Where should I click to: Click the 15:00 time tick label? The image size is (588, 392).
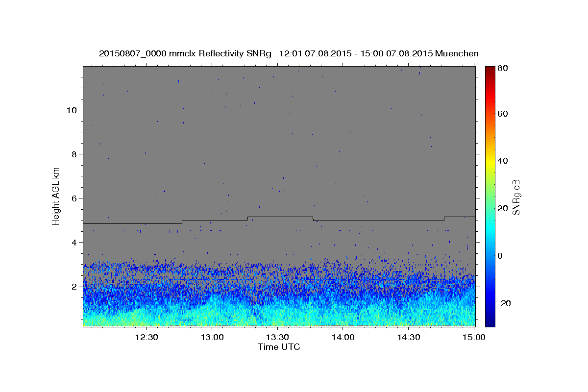(474, 337)
